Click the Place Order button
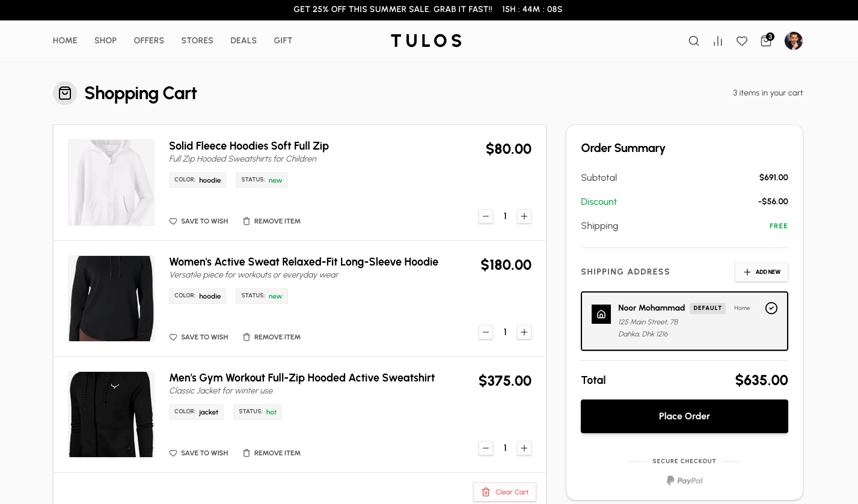 (x=684, y=416)
